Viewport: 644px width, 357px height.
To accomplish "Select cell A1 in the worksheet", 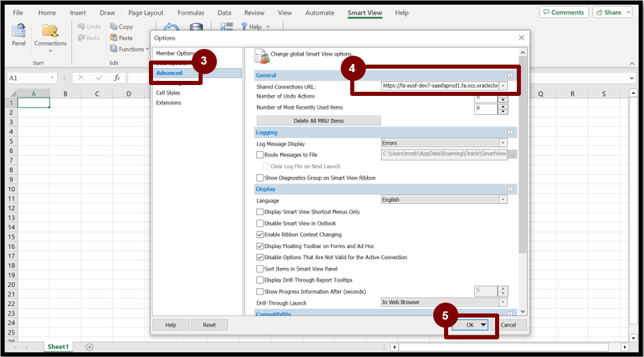I will coord(34,103).
